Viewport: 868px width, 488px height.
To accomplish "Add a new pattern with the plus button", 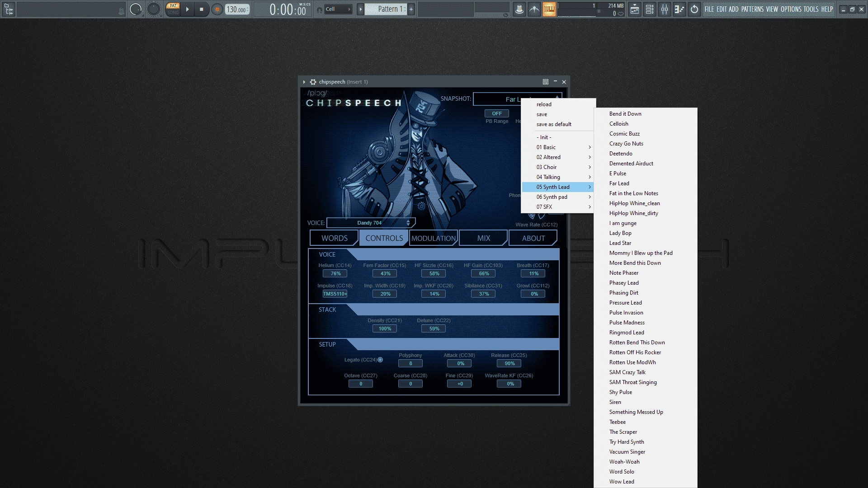I will (411, 9).
